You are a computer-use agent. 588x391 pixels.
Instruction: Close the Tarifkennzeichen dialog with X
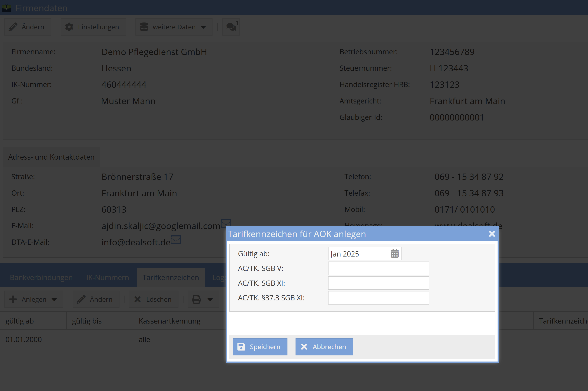point(492,234)
